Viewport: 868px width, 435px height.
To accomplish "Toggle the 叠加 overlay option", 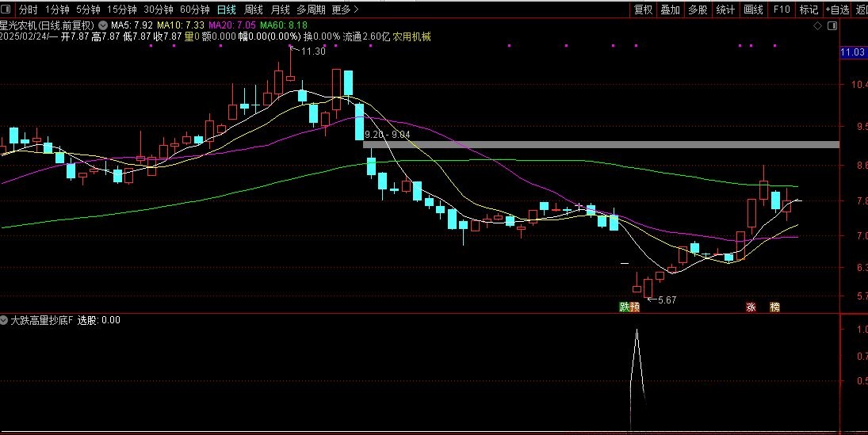I will [670, 10].
